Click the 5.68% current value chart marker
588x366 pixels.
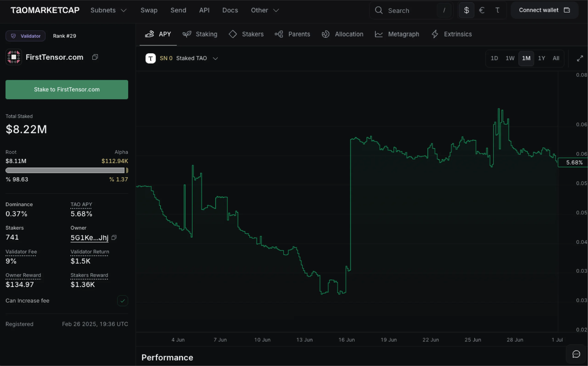click(x=573, y=162)
